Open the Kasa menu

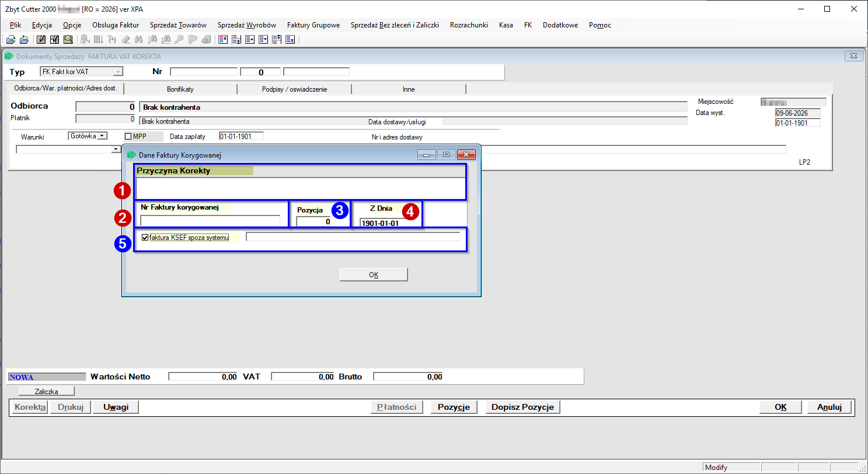[506, 25]
